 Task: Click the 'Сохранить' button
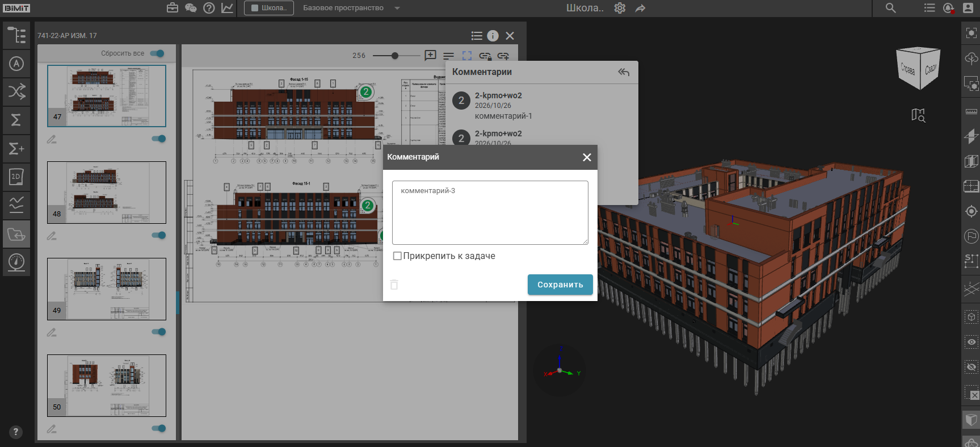(x=560, y=285)
